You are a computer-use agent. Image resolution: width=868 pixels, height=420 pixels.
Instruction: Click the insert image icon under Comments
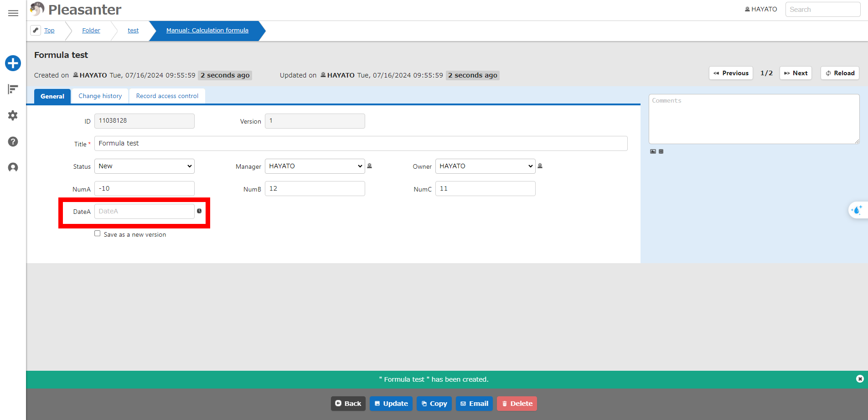click(x=653, y=151)
